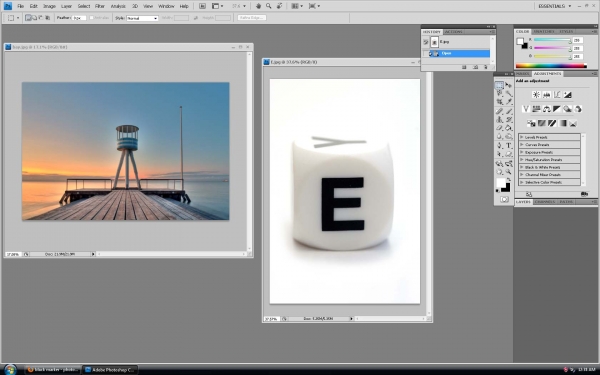
Task: Add a Color Balance adjustment
Action: pos(546,109)
